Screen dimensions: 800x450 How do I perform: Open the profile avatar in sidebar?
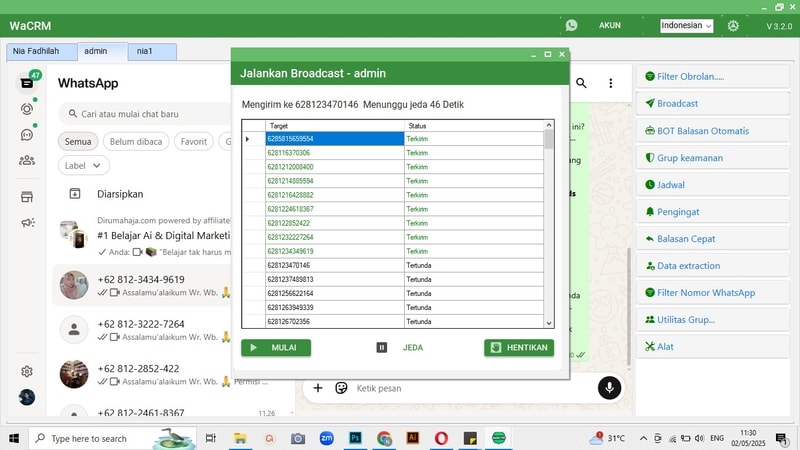click(27, 397)
